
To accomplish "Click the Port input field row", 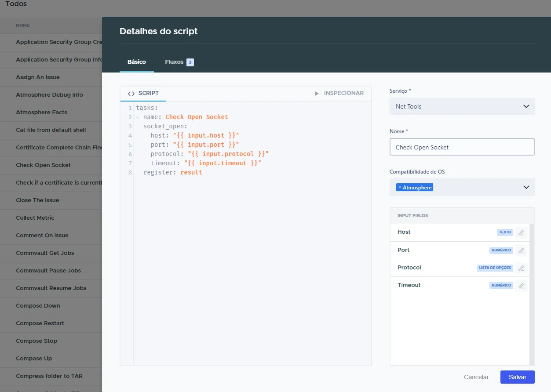I will [460, 250].
